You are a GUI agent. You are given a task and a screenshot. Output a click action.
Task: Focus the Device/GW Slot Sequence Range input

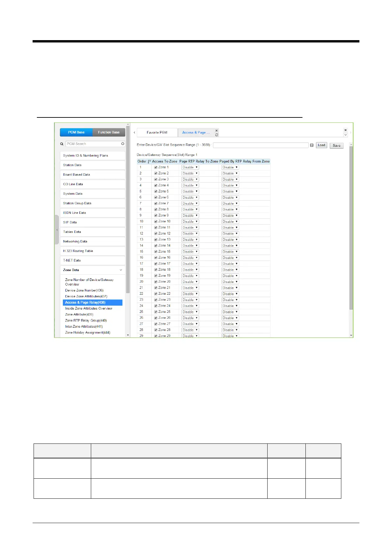click(x=261, y=145)
